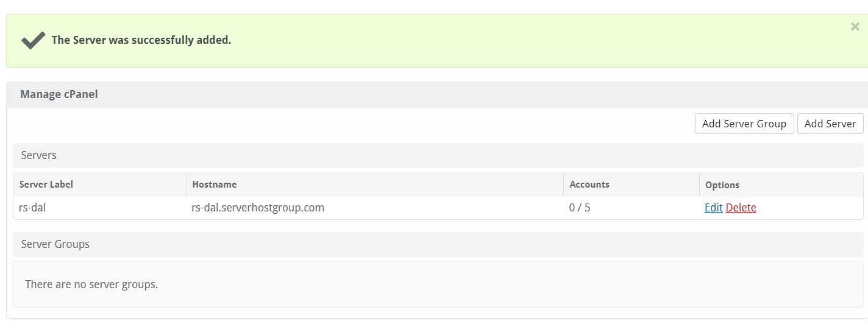This screenshot has width=868, height=332.
Task: Select the Servers section header
Action: (39, 155)
